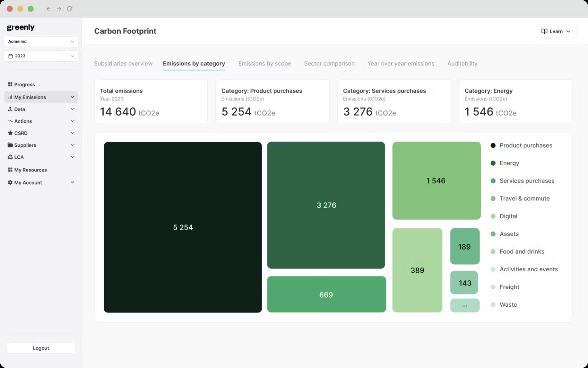Switch to the Emissions by scope tab
The height and width of the screenshot is (368, 588).
click(x=264, y=64)
